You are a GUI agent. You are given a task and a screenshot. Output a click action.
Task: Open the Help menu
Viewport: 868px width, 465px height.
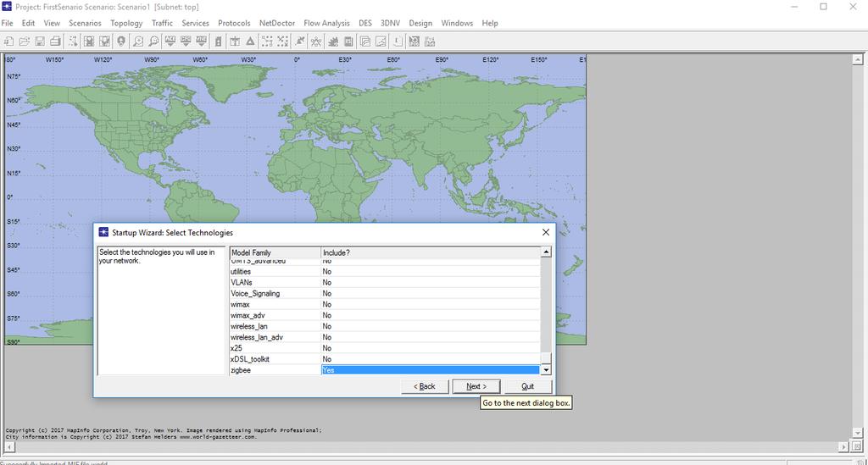tap(490, 23)
